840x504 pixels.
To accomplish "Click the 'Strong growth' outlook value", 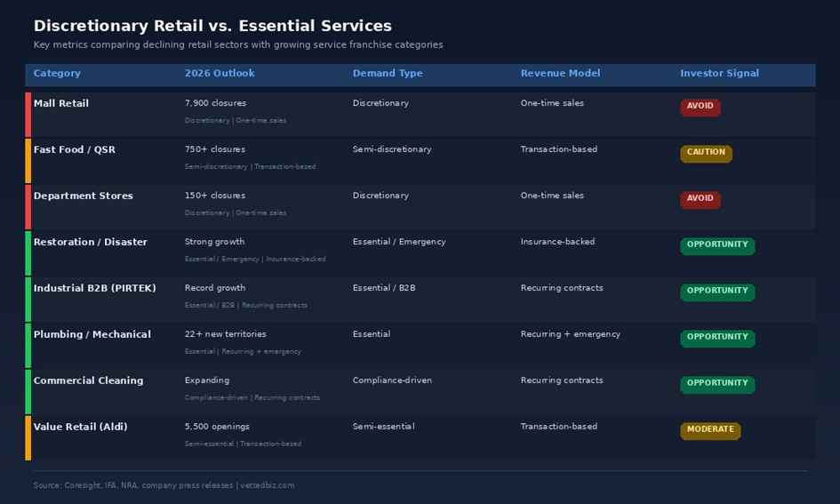I will 214,242.
